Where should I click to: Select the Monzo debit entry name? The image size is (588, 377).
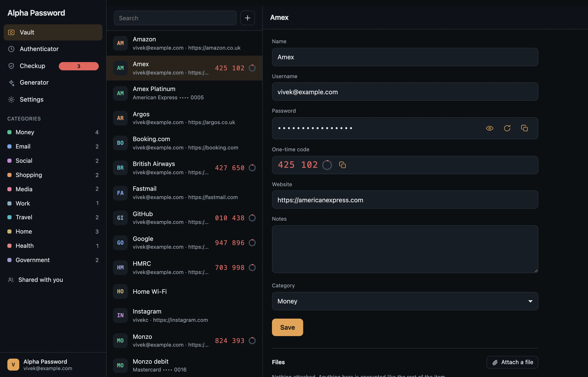pyautogui.click(x=151, y=362)
